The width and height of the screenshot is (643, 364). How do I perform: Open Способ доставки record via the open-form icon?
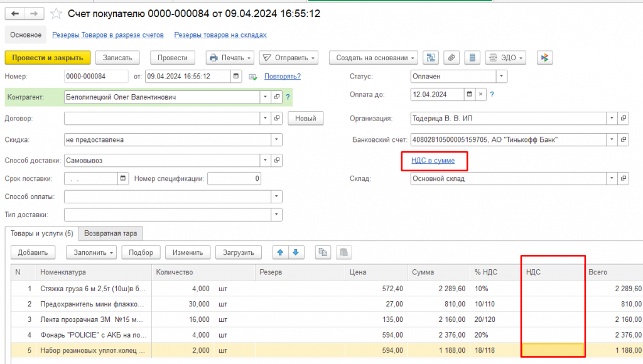(277, 160)
